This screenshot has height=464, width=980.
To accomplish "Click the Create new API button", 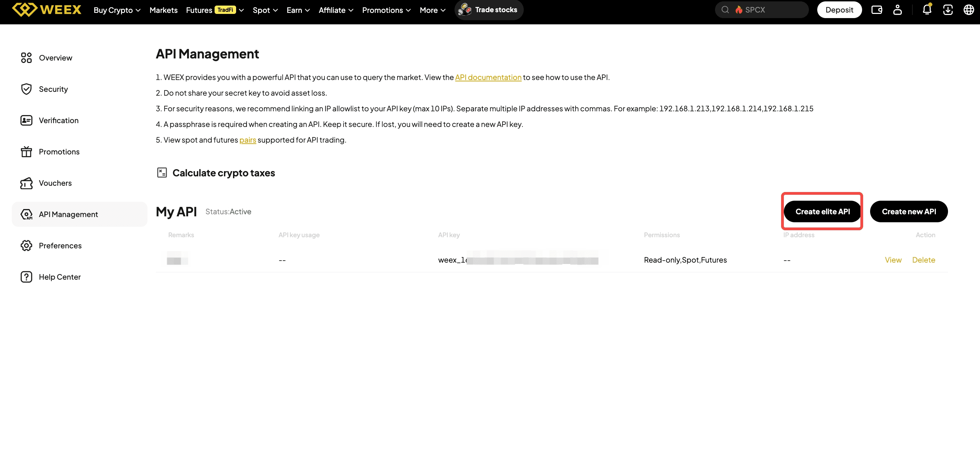I will pos(909,211).
